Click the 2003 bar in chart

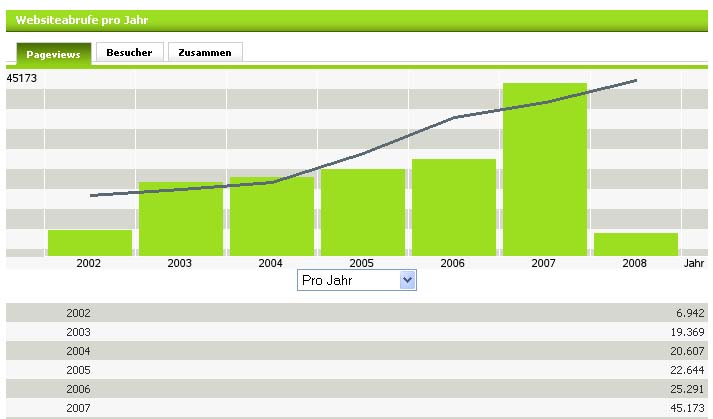180,220
